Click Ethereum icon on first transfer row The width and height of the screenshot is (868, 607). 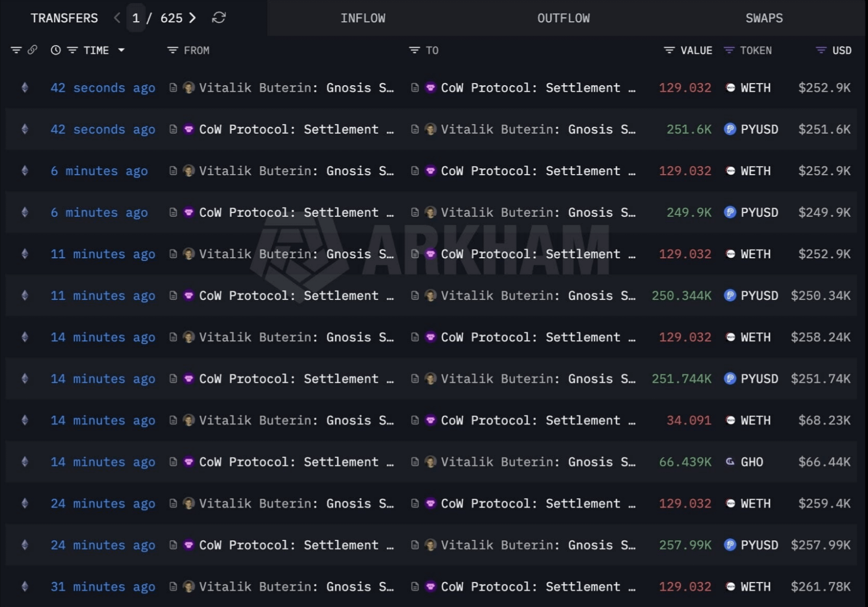25,87
